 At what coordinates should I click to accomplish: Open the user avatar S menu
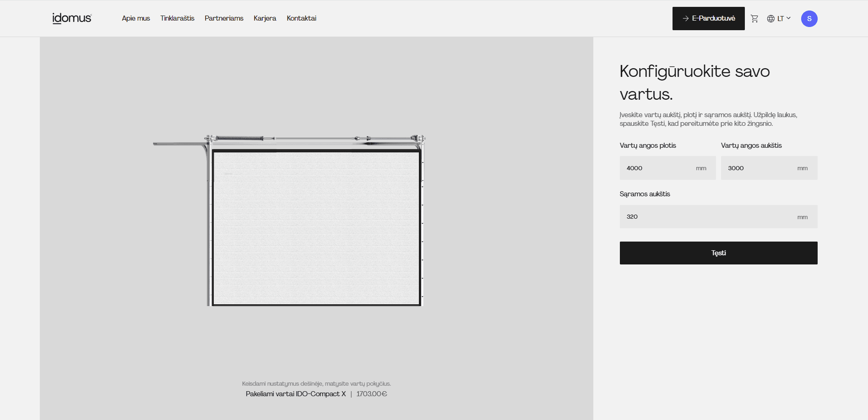pyautogui.click(x=809, y=19)
